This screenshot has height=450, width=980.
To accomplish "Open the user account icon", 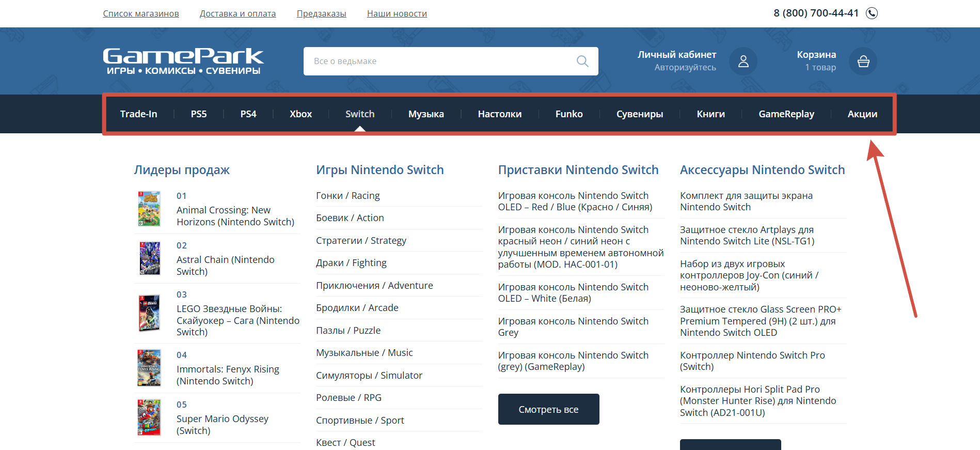I will (743, 61).
